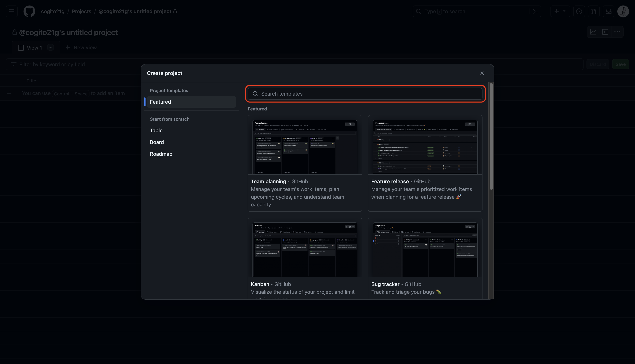The width and height of the screenshot is (635, 364).
Task: Select the Team planning template thumbnail
Action: tap(305, 147)
